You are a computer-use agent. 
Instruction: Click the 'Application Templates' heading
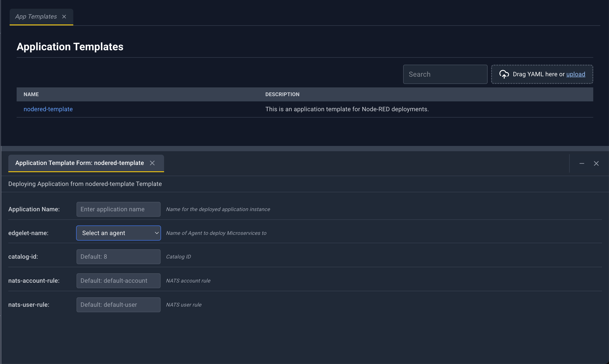[x=70, y=47]
